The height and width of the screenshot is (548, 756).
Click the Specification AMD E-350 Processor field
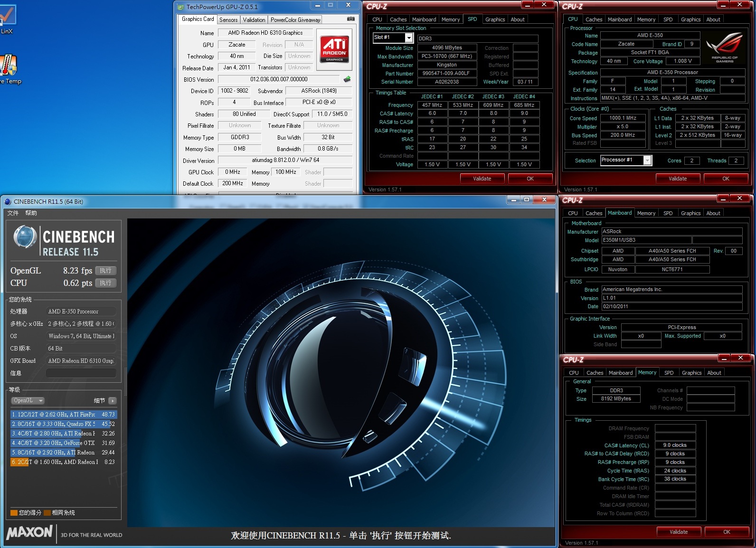click(672, 73)
